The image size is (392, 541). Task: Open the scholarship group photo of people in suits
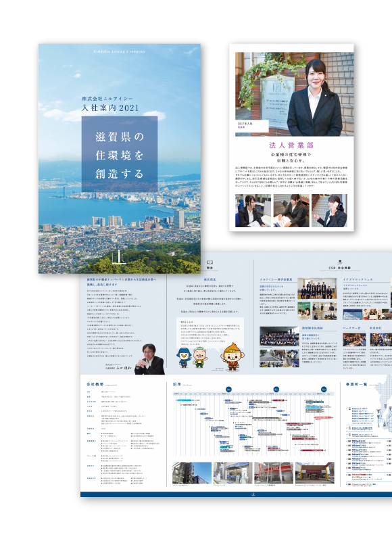(317, 289)
